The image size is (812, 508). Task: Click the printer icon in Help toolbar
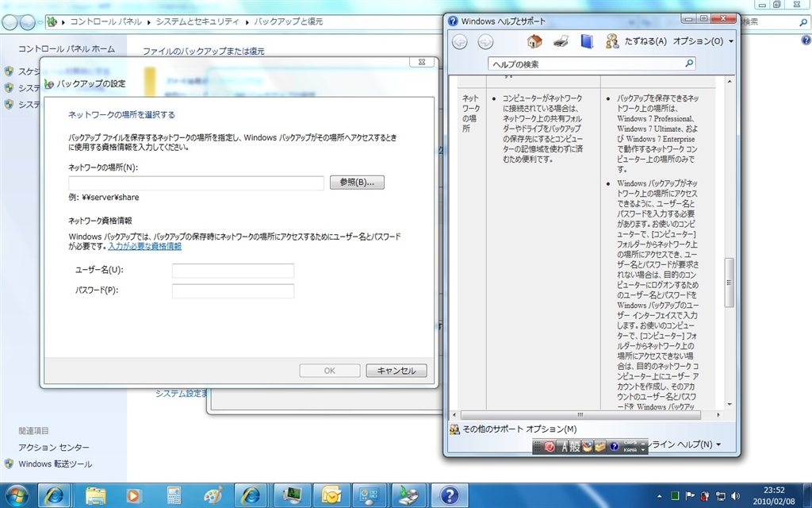click(x=561, y=41)
